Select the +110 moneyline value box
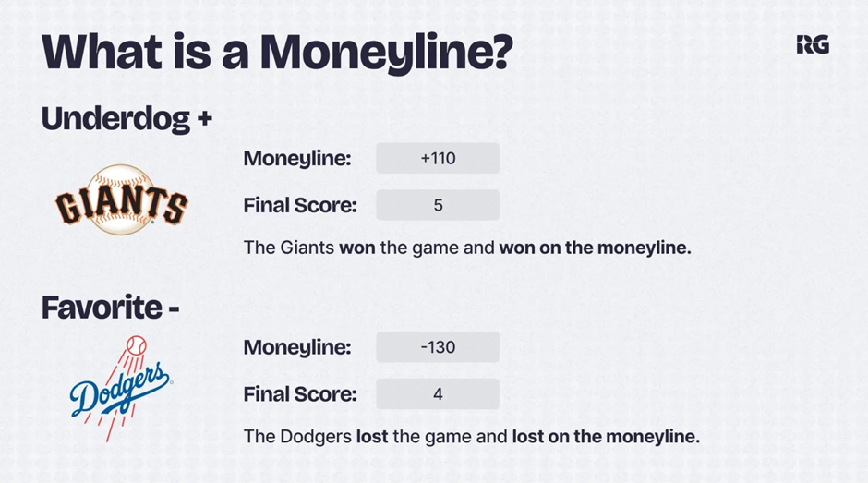The width and height of the screenshot is (868, 483). (438, 158)
